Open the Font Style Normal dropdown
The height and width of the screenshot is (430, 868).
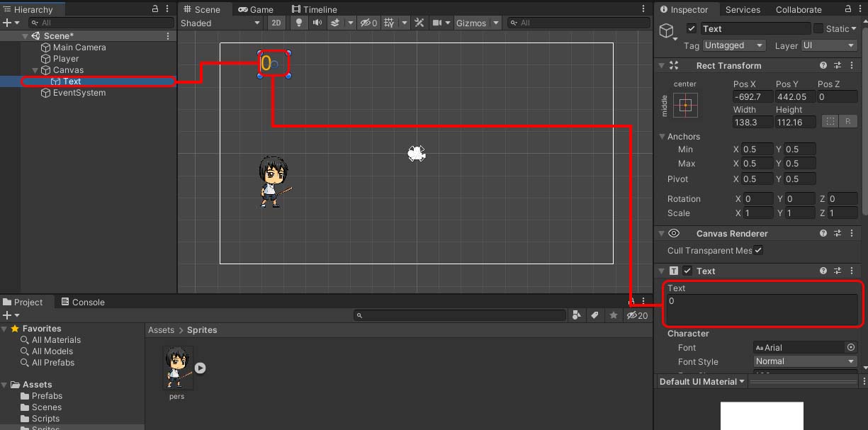point(805,361)
